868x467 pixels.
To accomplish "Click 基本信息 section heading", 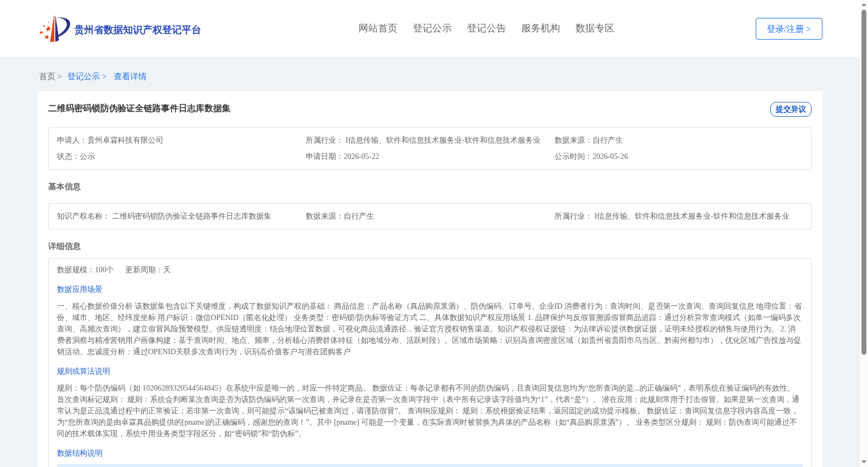I will coord(64,187).
